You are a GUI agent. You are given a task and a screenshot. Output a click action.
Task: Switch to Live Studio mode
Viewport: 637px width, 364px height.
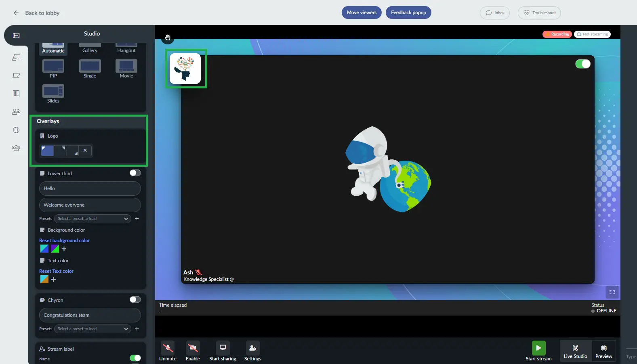tap(576, 351)
